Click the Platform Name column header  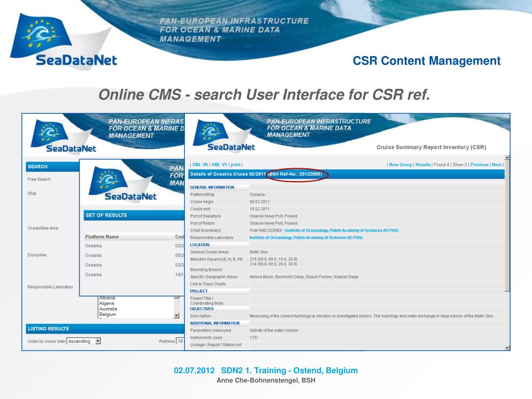(102, 236)
